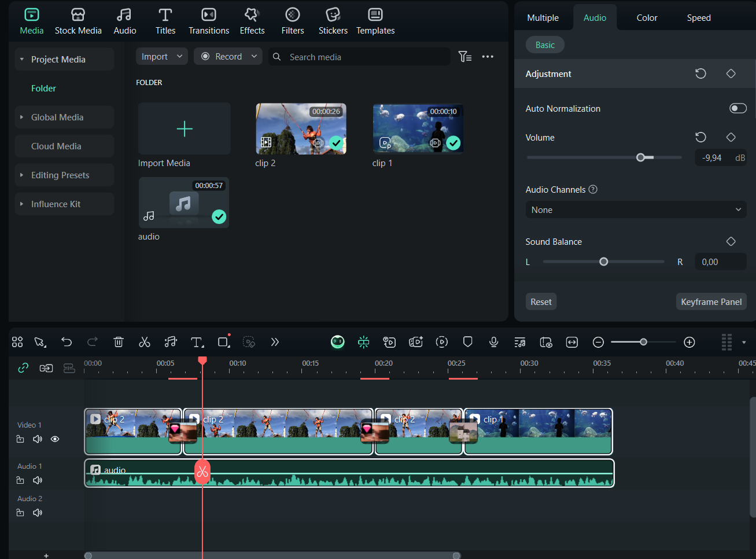The height and width of the screenshot is (559, 756).
Task: Open the microphone to record a voiceover
Action: (493, 342)
